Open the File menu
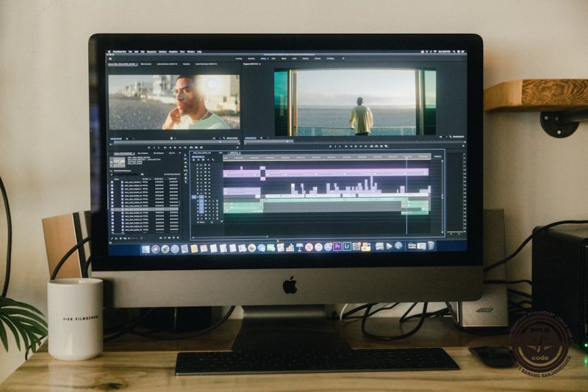This screenshot has width=588, height=392. [x=130, y=51]
